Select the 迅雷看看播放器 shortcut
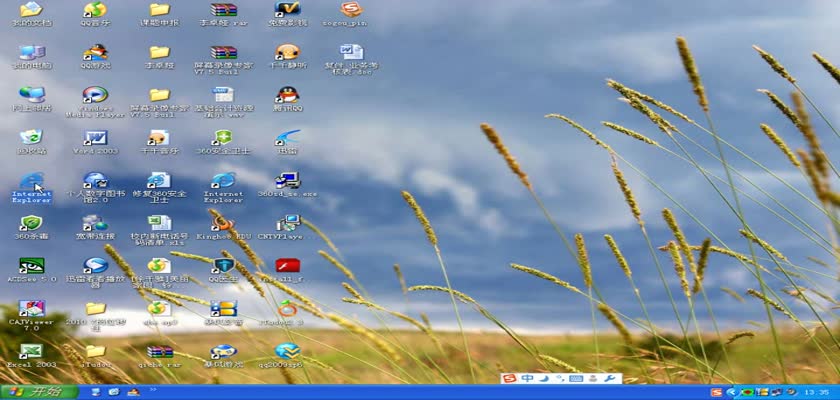The width and height of the screenshot is (840, 400). click(x=95, y=273)
